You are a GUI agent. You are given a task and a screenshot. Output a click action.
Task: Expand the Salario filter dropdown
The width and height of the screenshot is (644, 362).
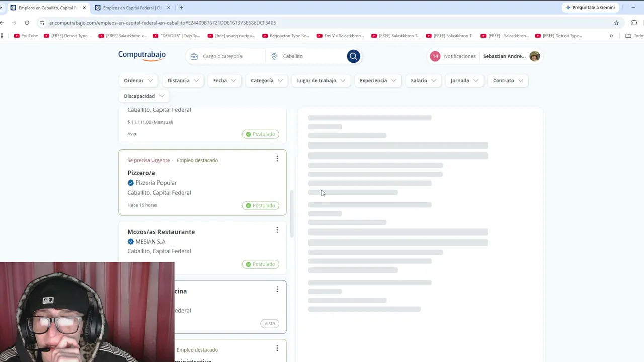[x=423, y=80]
